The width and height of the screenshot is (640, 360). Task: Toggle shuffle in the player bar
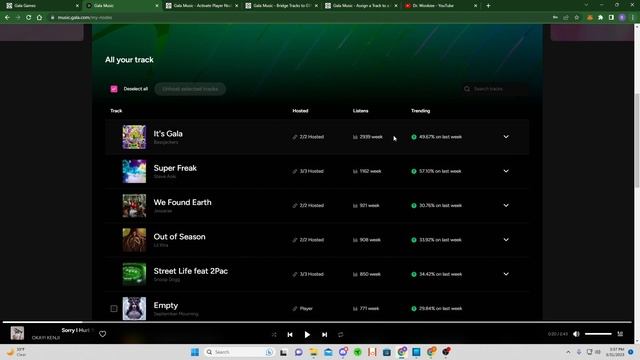point(274,334)
